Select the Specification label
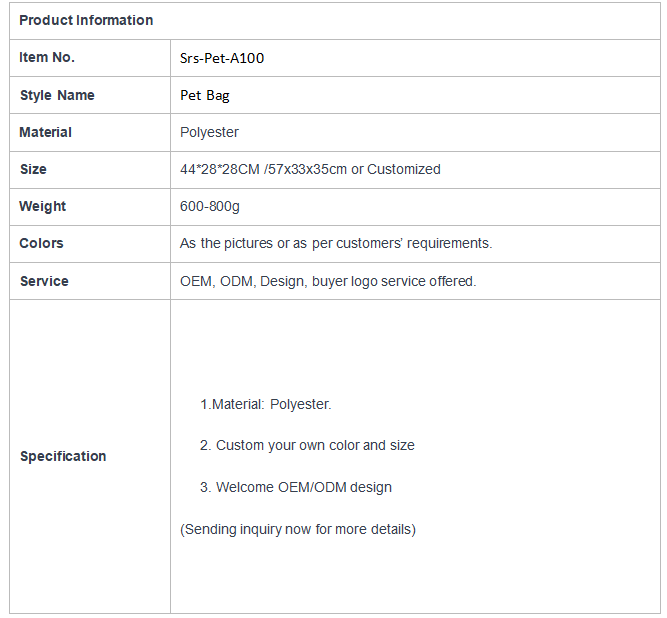Viewport: 667px width, 618px height. click(x=63, y=456)
